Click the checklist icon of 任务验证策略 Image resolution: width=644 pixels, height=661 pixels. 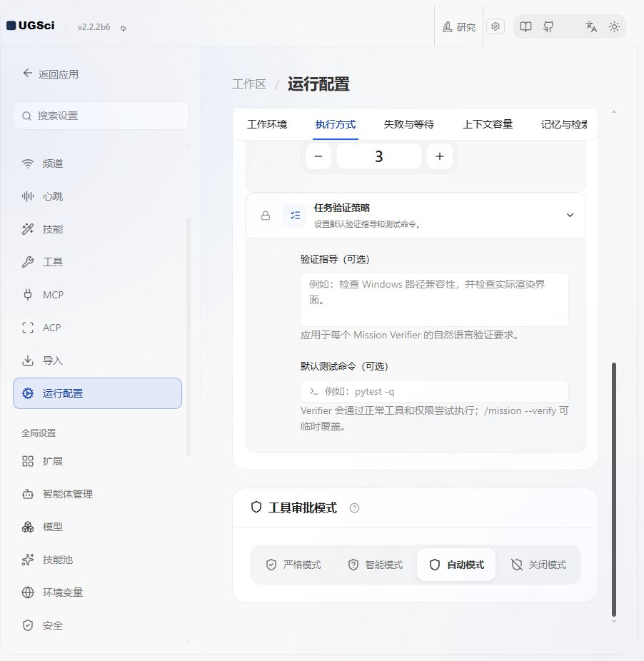pos(295,216)
